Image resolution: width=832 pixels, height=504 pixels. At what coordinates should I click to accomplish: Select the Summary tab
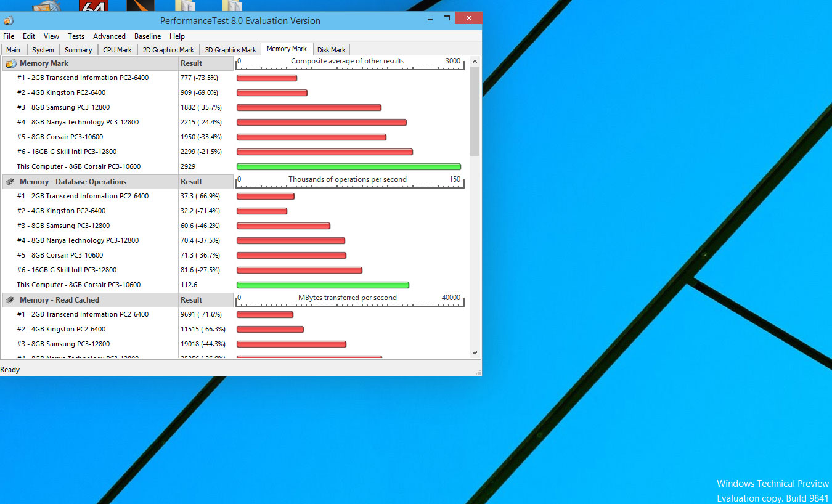click(x=78, y=50)
